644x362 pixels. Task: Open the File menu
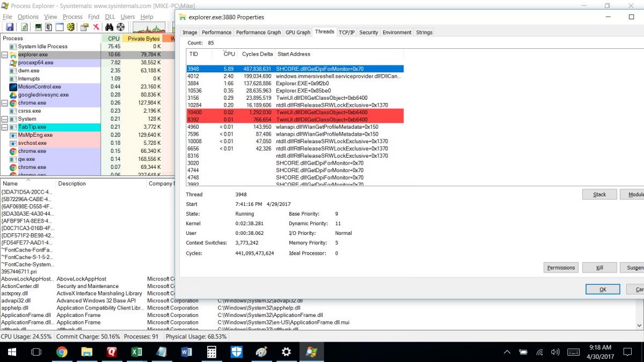[7, 17]
